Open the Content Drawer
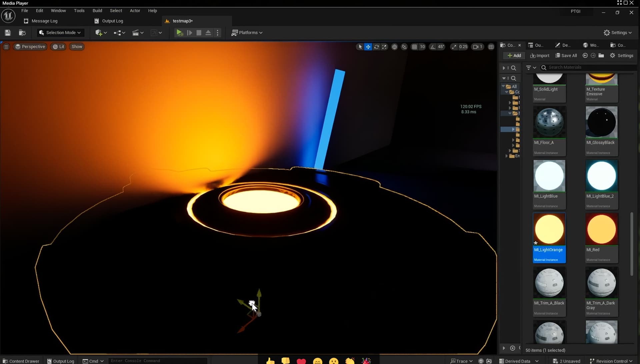Screen dimensions: 640x364 (21, 361)
